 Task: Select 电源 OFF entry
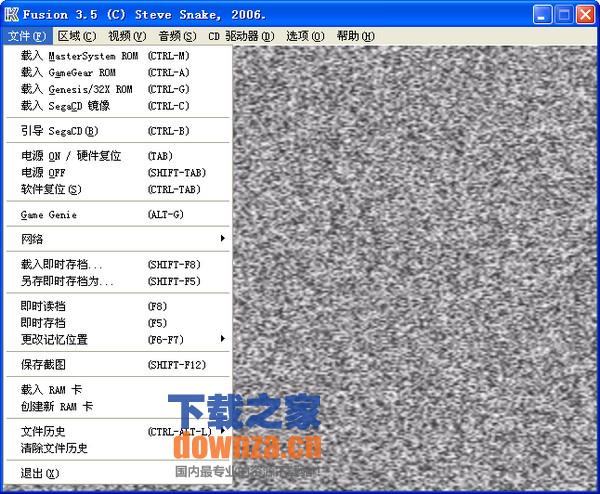coord(118,173)
